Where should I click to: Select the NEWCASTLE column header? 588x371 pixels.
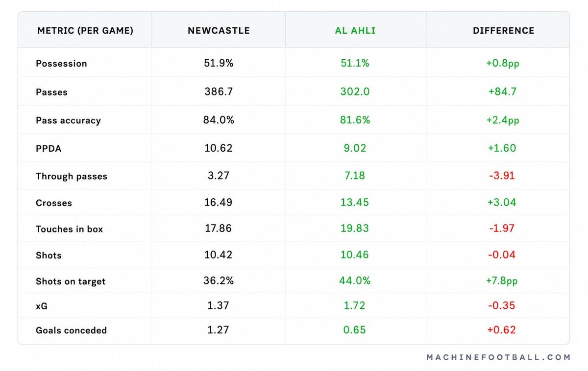coord(219,30)
